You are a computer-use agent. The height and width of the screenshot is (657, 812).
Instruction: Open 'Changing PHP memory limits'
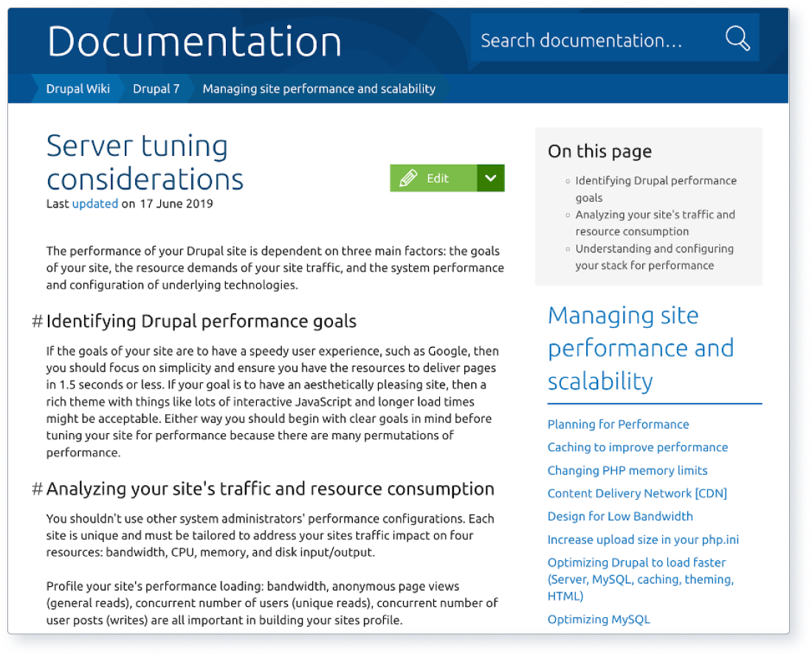pyautogui.click(x=627, y=470)
